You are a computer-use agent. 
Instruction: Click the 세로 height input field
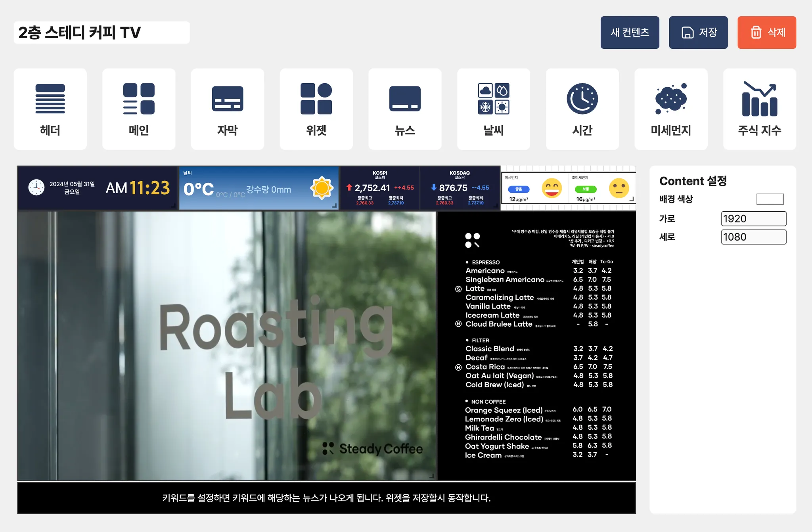coord(753,237)
